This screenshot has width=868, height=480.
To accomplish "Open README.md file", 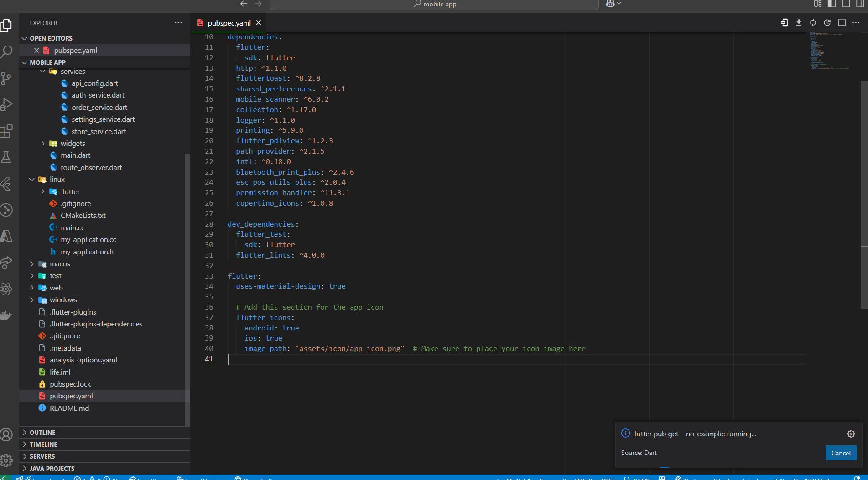I will [69, 408].
